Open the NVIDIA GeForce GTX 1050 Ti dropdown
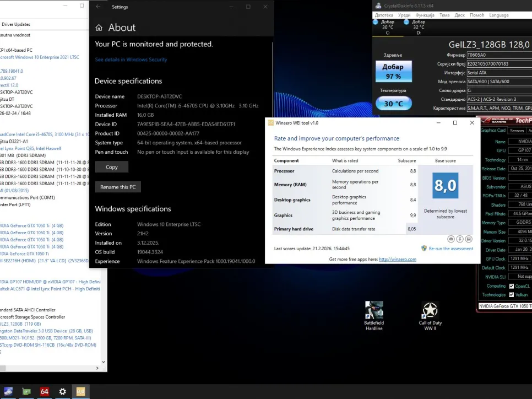 (x=504, y=306)
